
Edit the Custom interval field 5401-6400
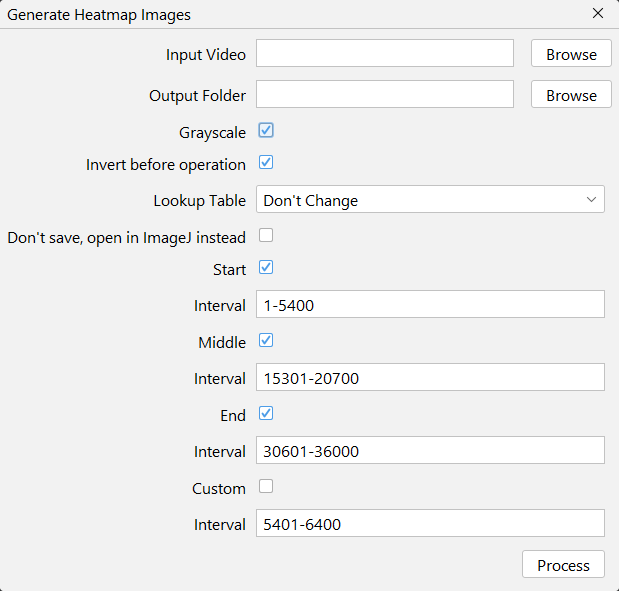(430, 523)
